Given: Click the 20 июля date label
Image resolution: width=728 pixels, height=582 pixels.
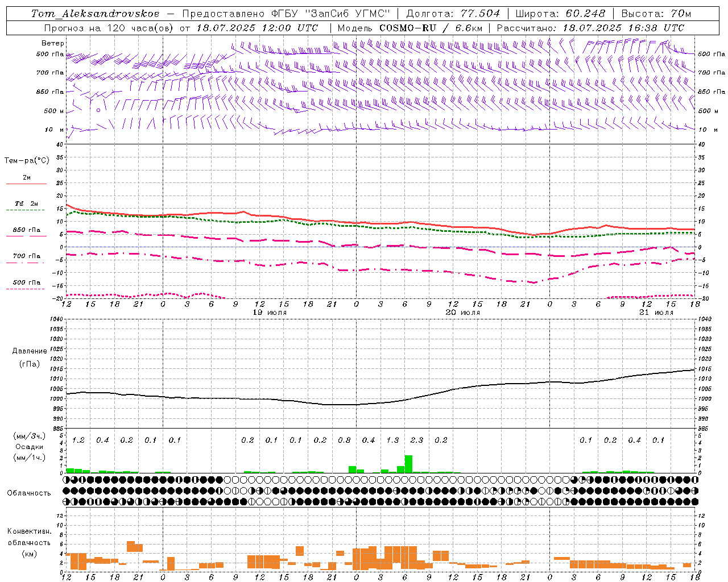Looking at the screenshot, I should point(463,313).
